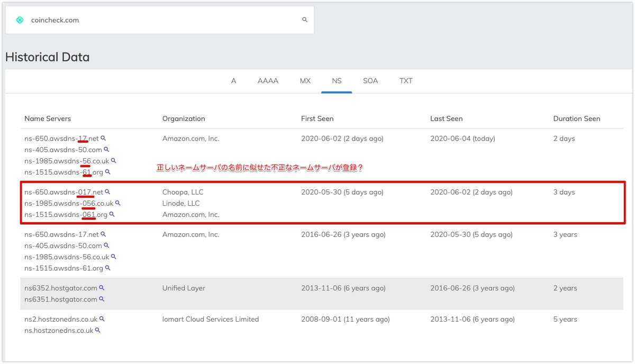635x364 pixels.
Task: Click the ns-1515.awsdns-061.org name server text
Action: (66, 214)
